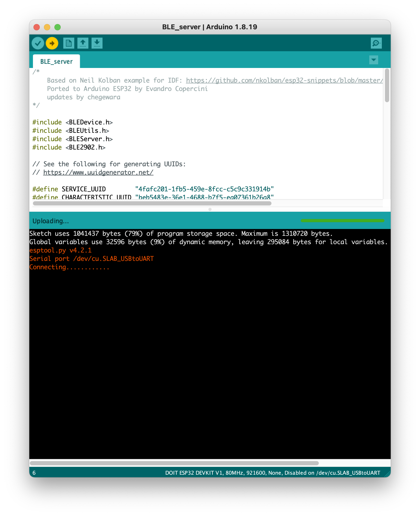
Task: Click the '#include <BLE2902.h>' line
Action: click(69, 147)
